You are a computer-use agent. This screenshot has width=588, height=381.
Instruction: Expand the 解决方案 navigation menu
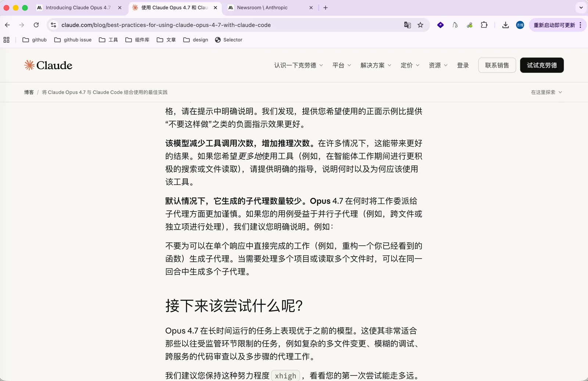pos(376,65)
